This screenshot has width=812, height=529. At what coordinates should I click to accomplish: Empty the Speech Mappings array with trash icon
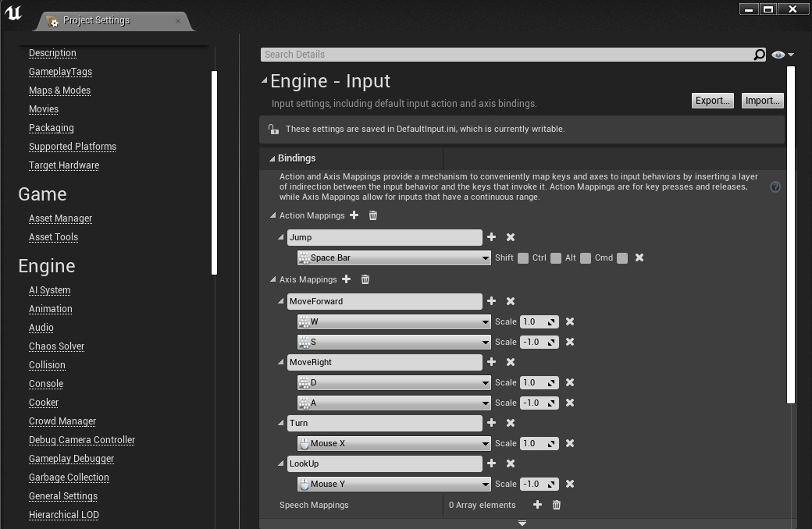tap(556, 505)
